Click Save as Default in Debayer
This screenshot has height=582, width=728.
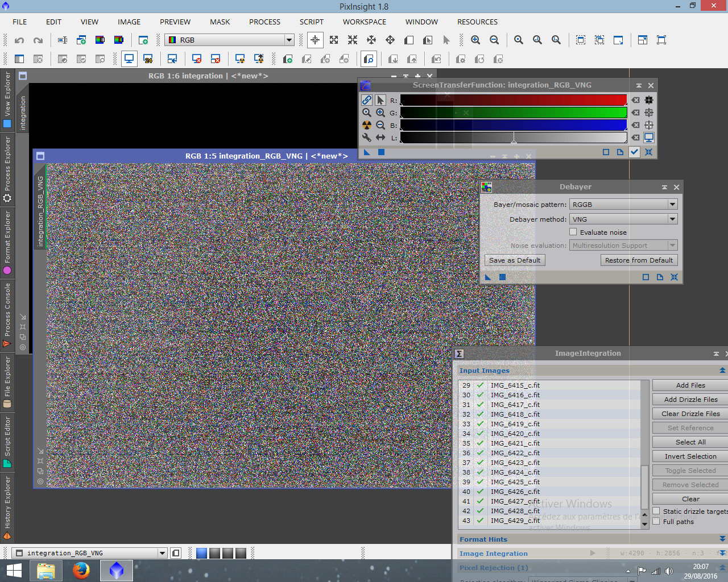tap(515, 260)
